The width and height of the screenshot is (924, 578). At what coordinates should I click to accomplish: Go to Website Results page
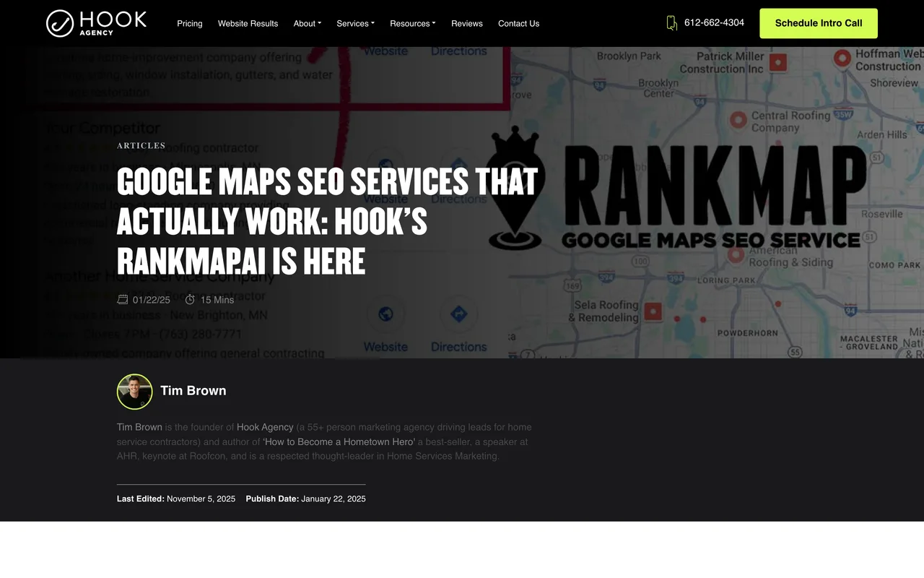point(248,23)
